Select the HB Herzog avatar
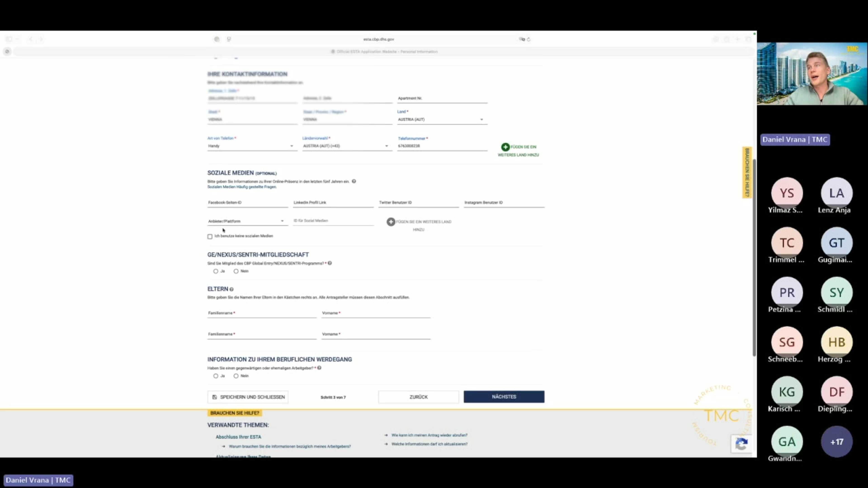 click(x=837, y=342)
